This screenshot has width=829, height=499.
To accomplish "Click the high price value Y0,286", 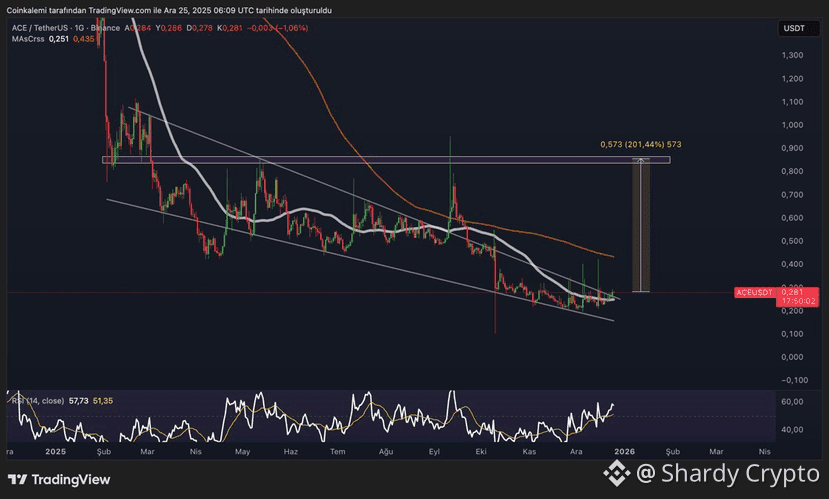I will pos(169,28).
